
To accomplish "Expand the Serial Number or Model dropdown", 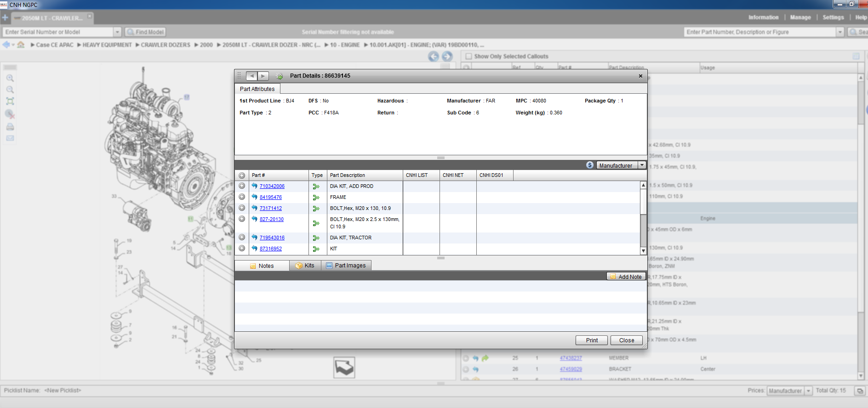I will [117, 32].
